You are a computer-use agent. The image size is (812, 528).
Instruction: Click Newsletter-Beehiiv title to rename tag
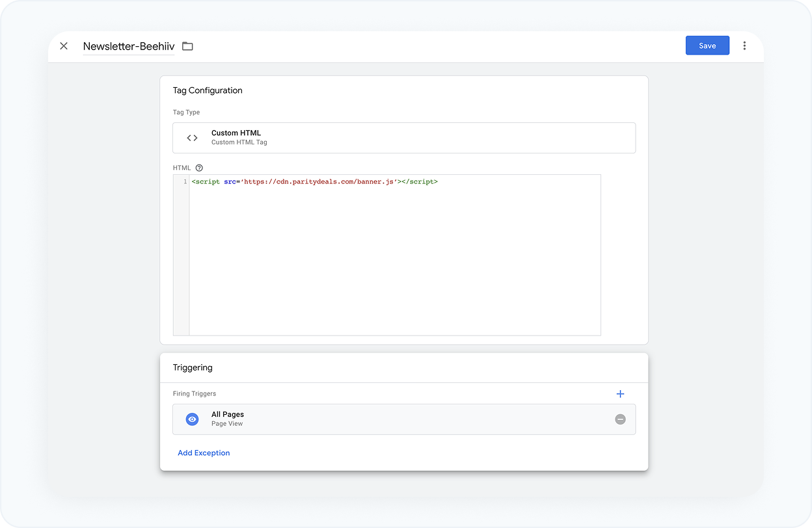point(128,46)
